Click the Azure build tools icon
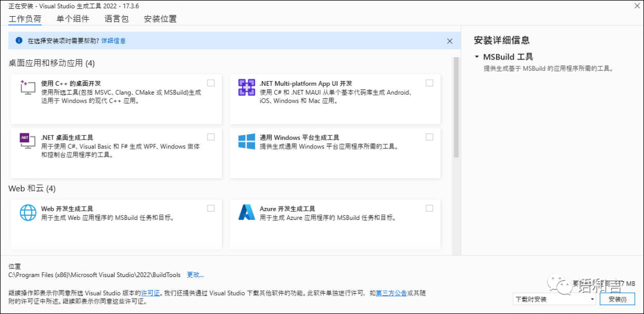Image resolution: width=644 pixels, height=314 pixels. pos(247,213)
